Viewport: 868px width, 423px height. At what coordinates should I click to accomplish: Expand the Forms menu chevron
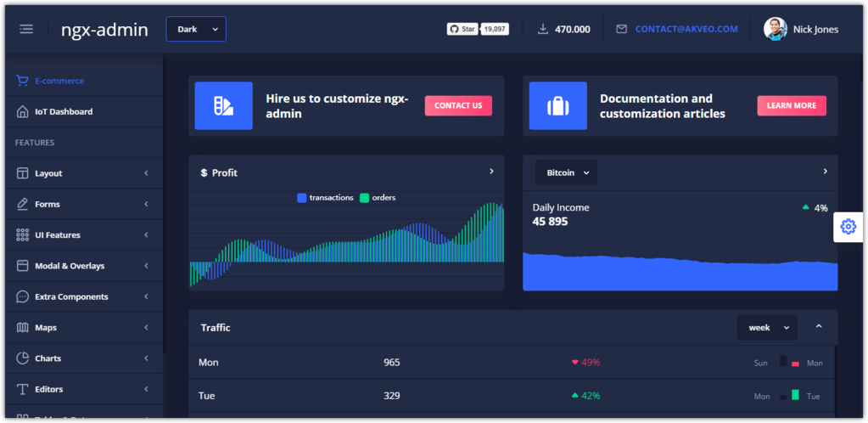click(146, 204)
